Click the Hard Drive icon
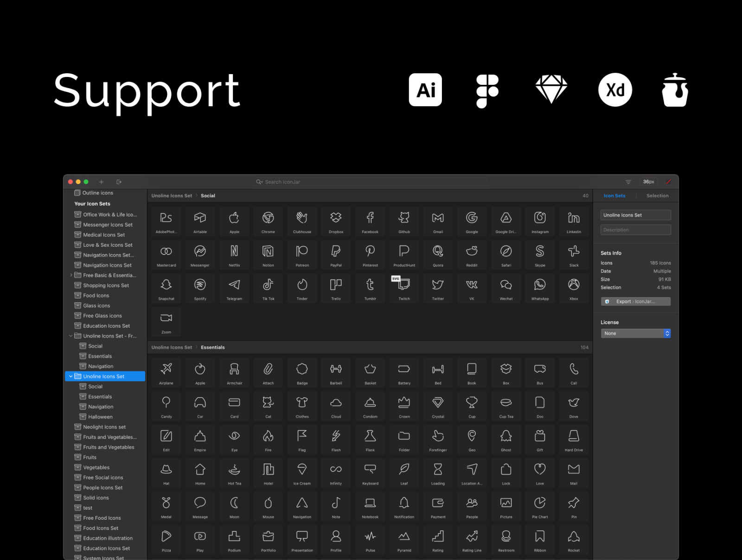The width and height of the screenshot is (742, 560). (574, 439)
